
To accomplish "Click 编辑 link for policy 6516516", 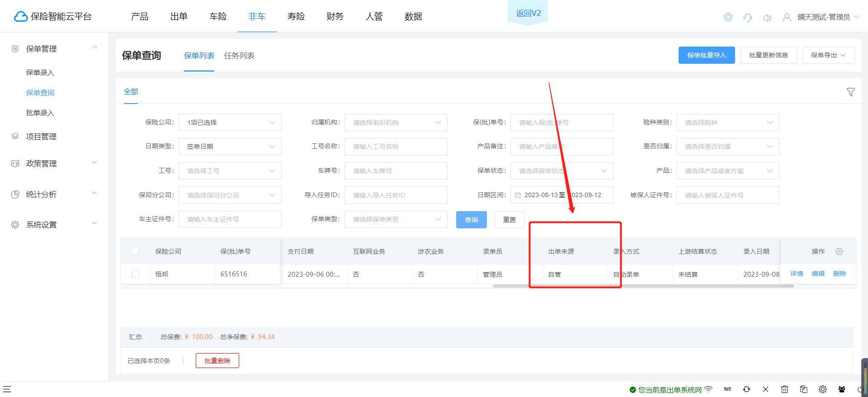I will [818, 274].
